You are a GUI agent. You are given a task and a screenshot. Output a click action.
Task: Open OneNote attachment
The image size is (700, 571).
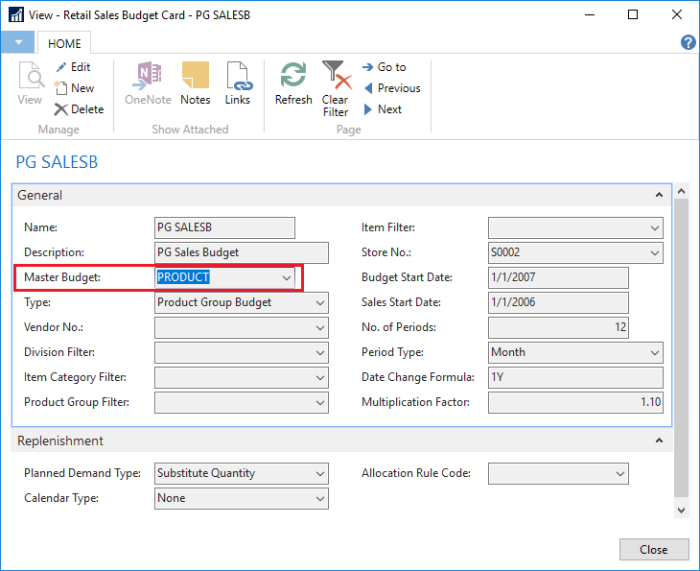(148, 83)
